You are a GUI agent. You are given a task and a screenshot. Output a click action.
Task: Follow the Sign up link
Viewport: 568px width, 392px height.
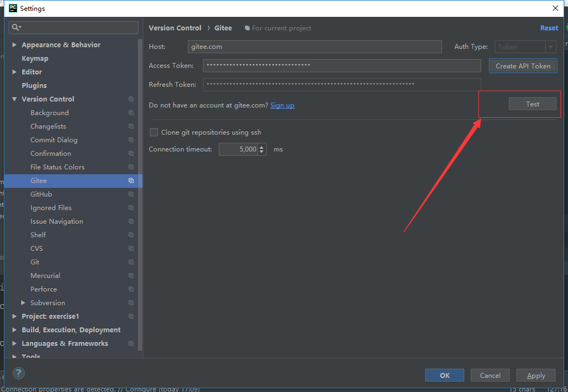point(282,105)
